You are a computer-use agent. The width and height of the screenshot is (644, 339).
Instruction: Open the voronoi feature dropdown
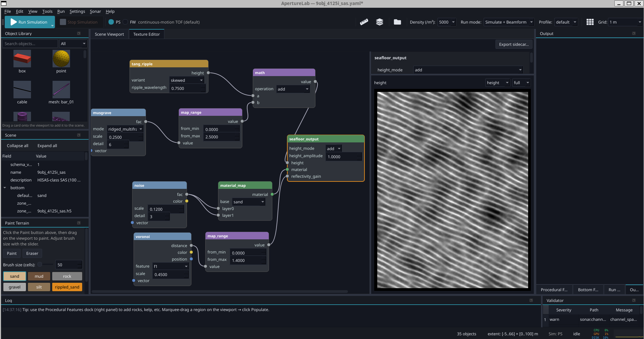click(171, 266)
